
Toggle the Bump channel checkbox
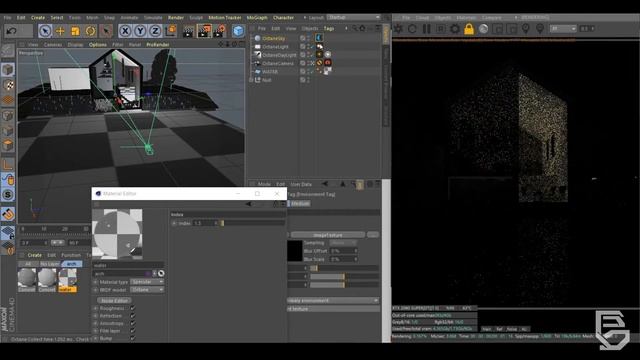pyautogui.click(x=133, y=338)
